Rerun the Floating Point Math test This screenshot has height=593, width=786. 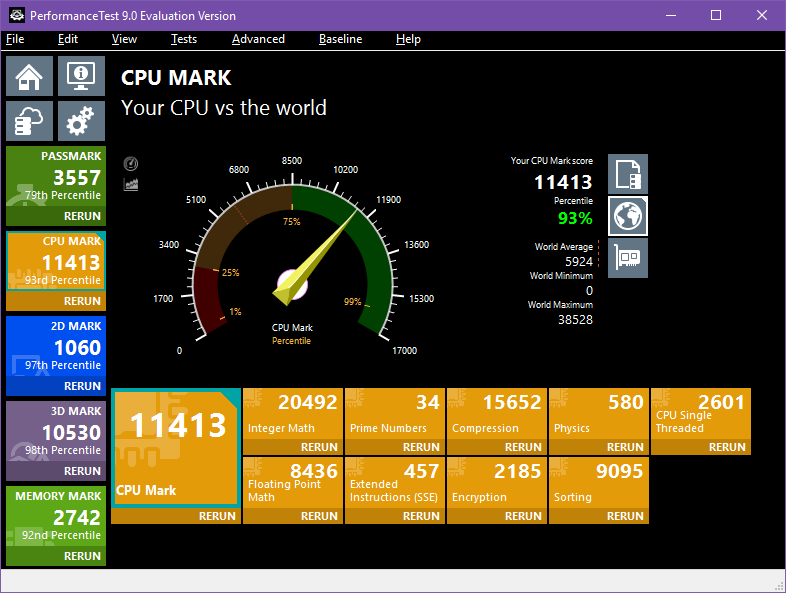[x=293, y=516]
